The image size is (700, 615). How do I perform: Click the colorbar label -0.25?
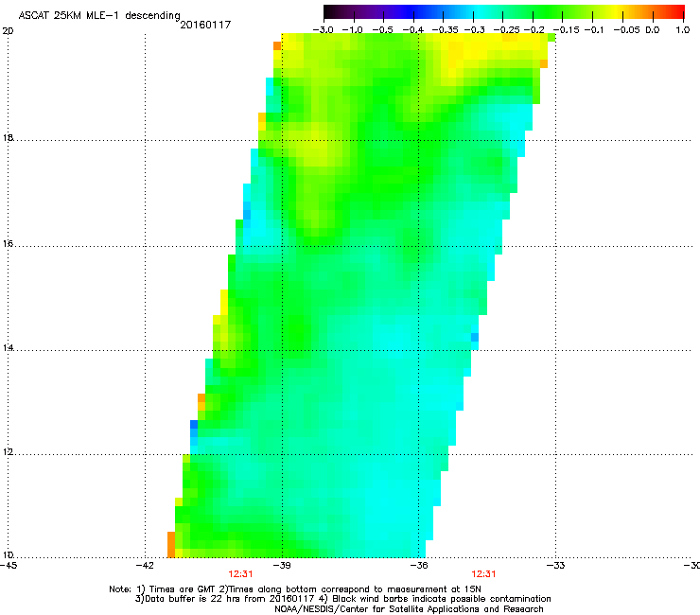click(x=507, y=30)
